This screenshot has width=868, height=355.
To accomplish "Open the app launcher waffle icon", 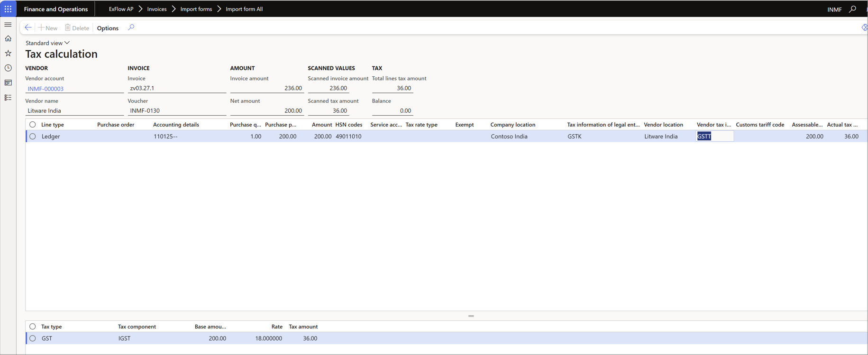I will 8,9.
